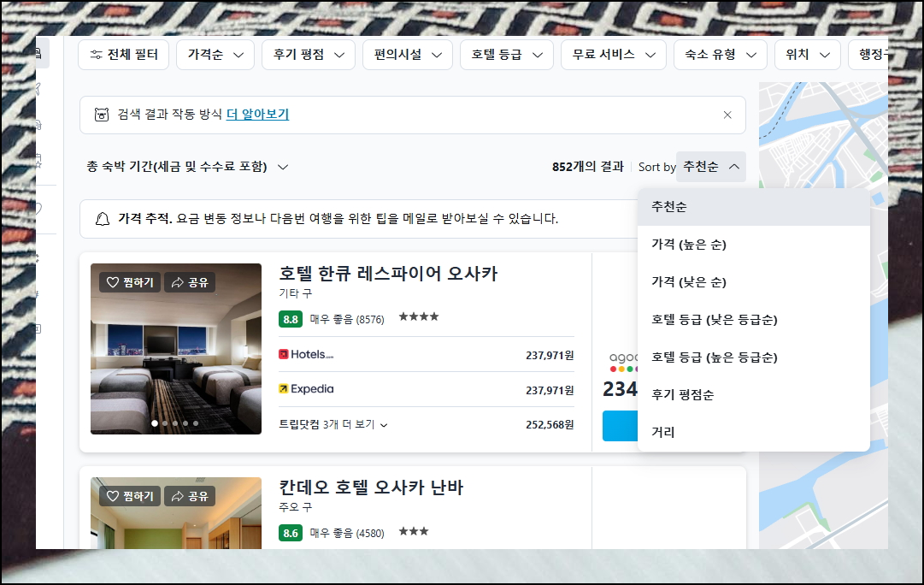Click the 8.8 rating badge
Viewport: 924px width, 585px height.
[x=291, y=319]
